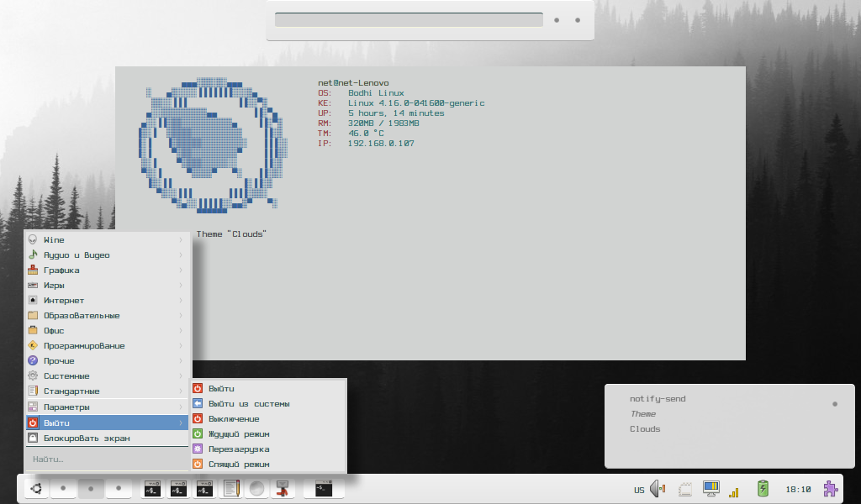Screen dimensions: 861x504
Task: Select the highlighted Выйти entry in main menu
Action: (x=108, y=423)
